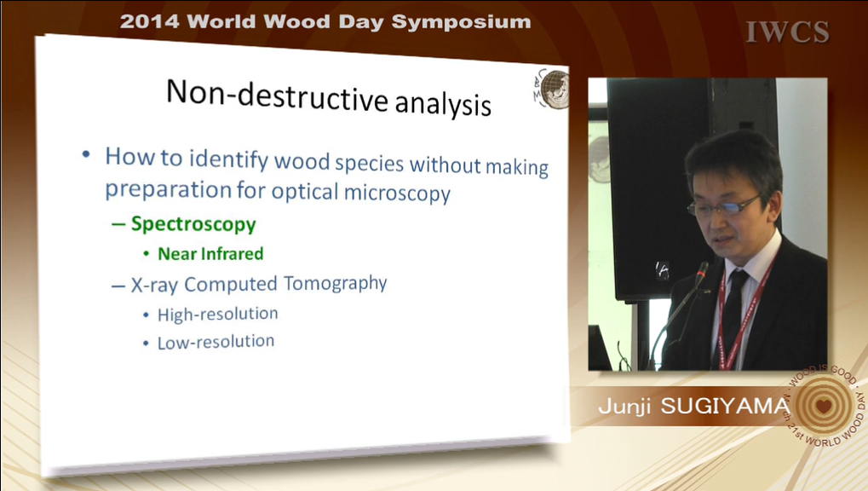Screen dimensions: 868x491
Task: Click the "X-ray Computed Tomography" line
Action: coord(258,284)
